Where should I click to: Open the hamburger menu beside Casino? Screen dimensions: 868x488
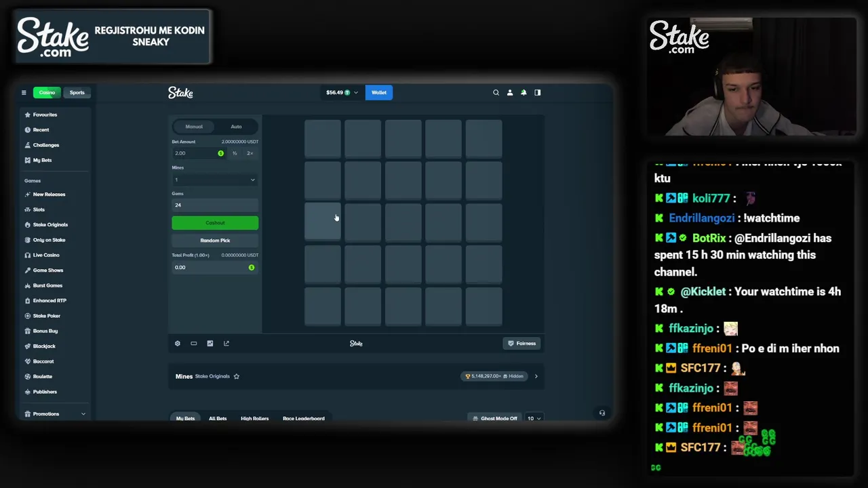pos(24,93)
